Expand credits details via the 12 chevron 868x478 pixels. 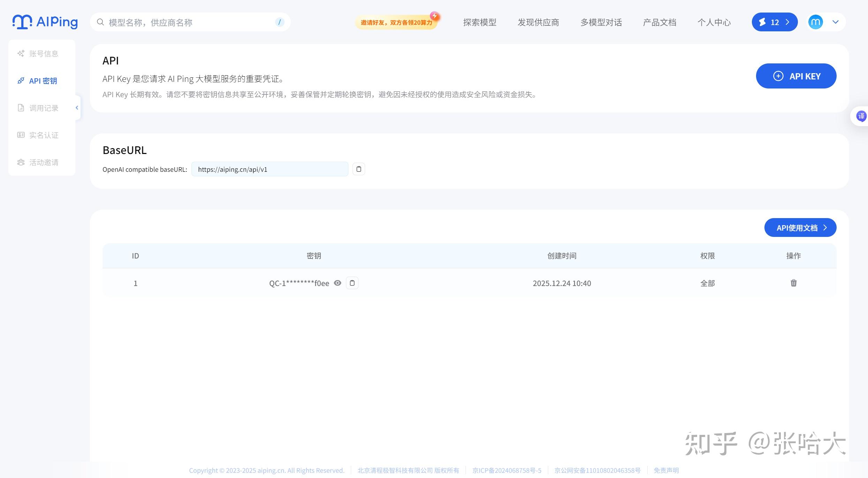[787, 22]
